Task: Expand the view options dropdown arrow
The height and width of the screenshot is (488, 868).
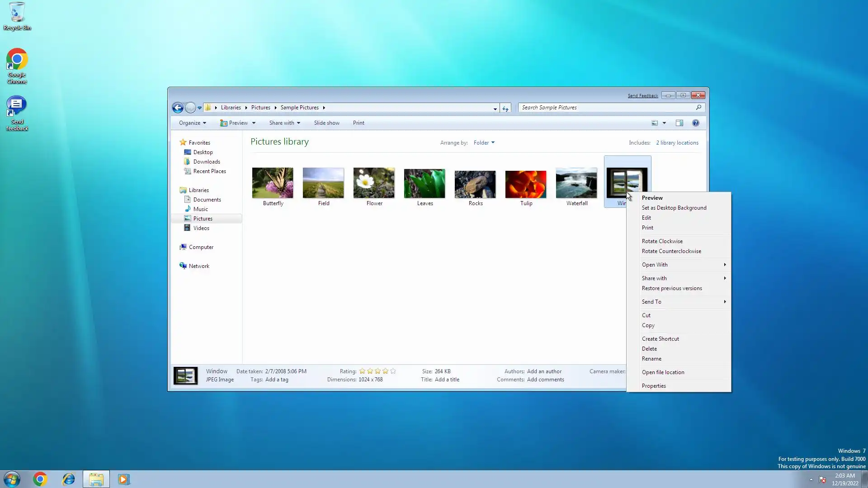Action: tap(664, 123)
